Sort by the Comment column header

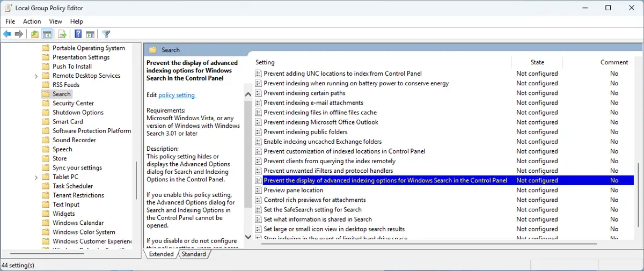pos(614,62)
